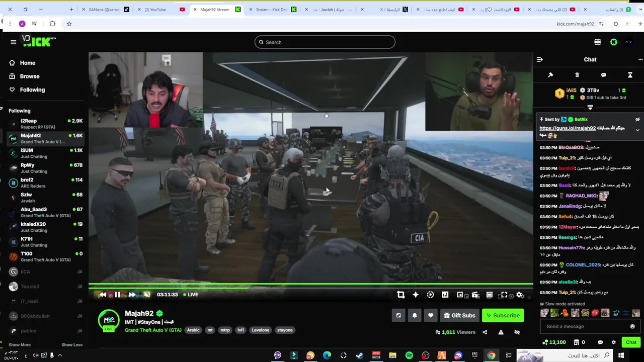
Task: Rewind the stream with back button
Action: 103,295
